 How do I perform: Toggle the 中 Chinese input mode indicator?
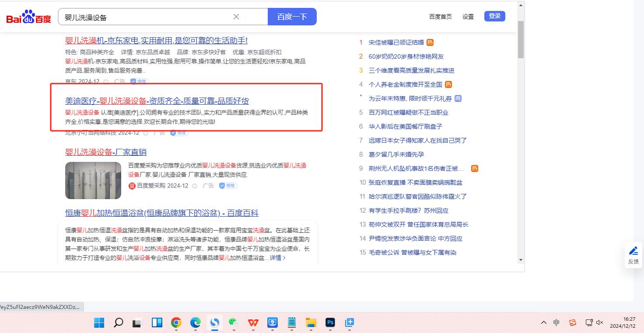[x=556, y=322]
